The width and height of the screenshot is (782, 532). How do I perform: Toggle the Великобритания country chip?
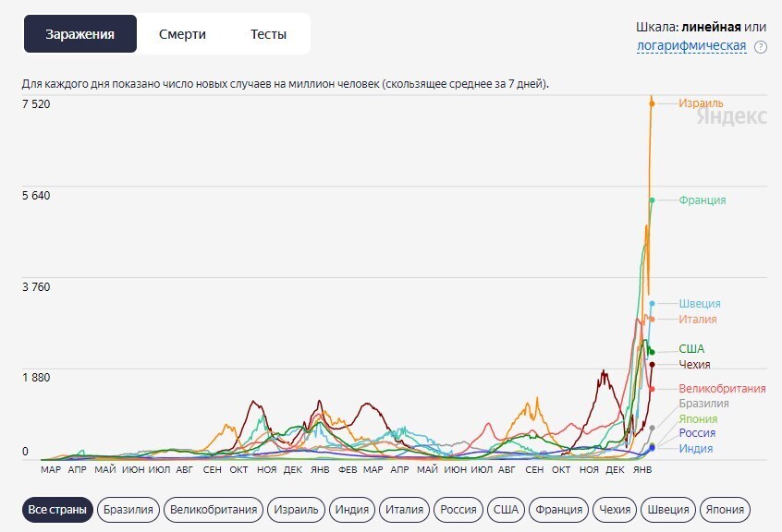coord(213,509)
